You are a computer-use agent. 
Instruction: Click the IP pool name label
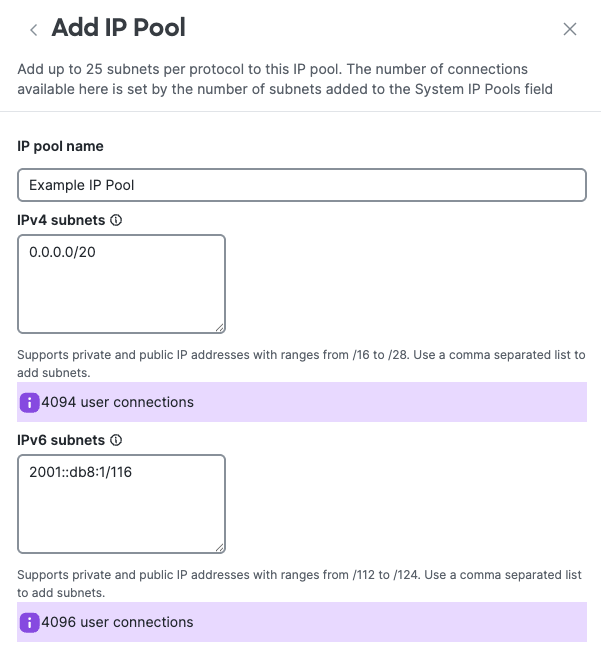coord(61,146)
